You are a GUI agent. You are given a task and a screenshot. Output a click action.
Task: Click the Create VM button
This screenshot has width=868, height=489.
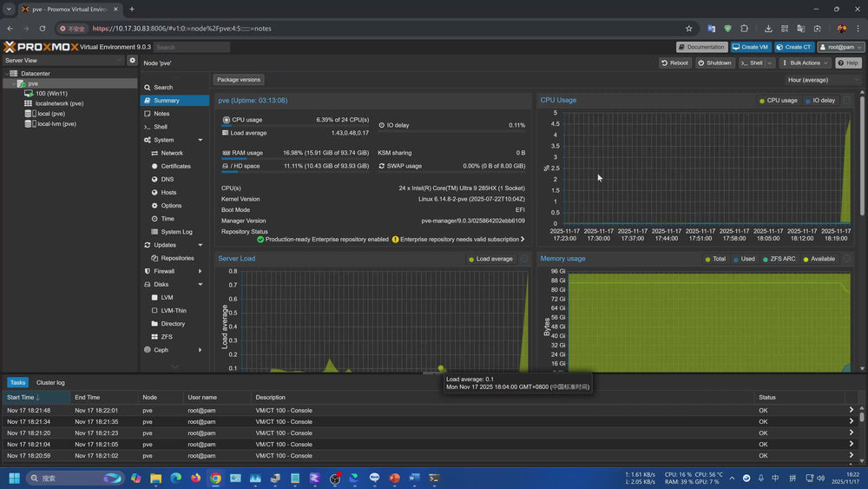[750, 47]
